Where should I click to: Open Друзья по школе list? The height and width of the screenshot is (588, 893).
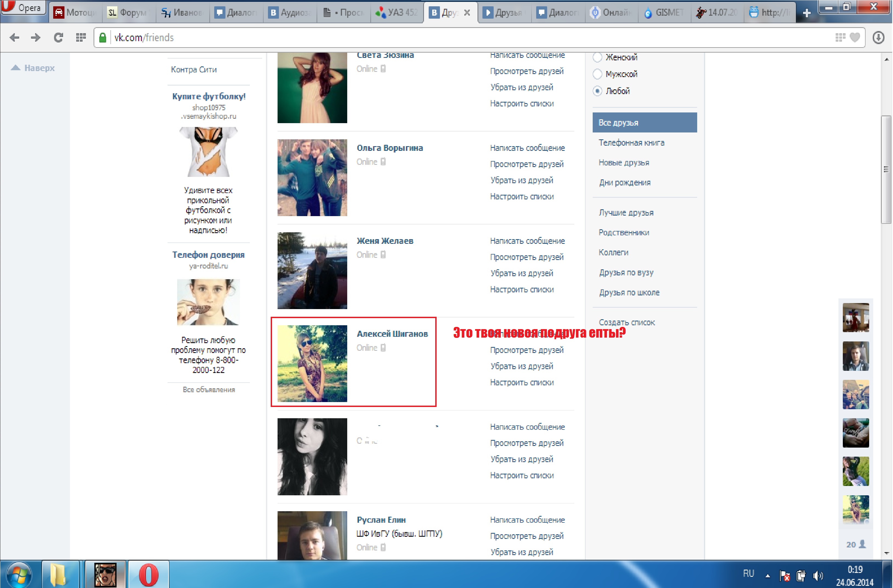(x=629, y=292)
